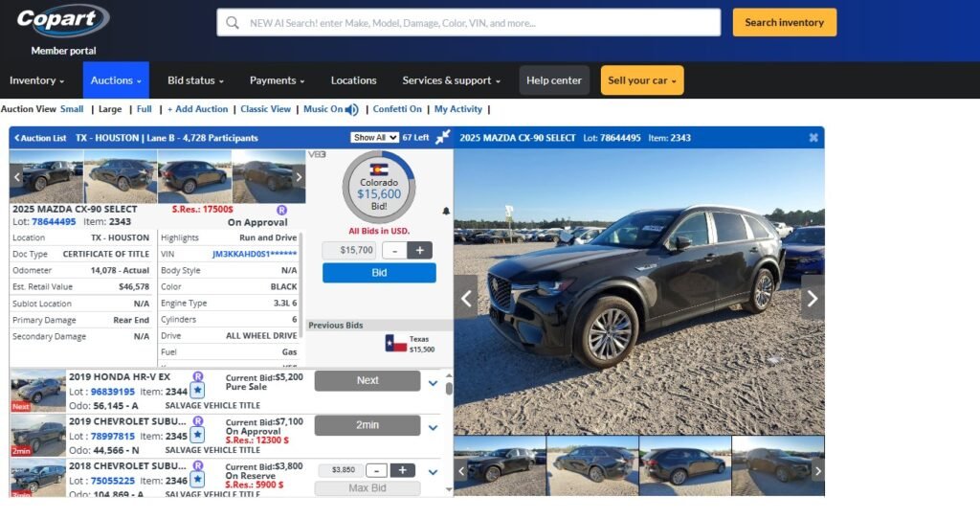Open the Show All dropdown

[x=374, y=138]
